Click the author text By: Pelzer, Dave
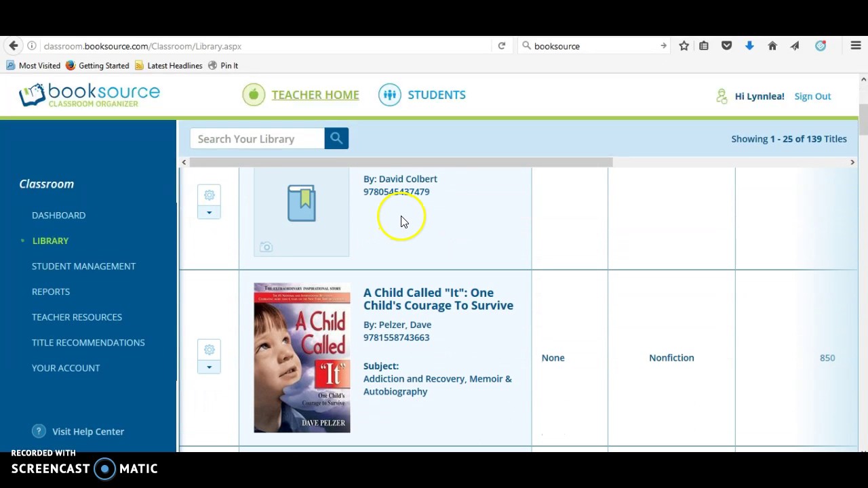This screenshot has width=868, height=488. pos(397,325)
